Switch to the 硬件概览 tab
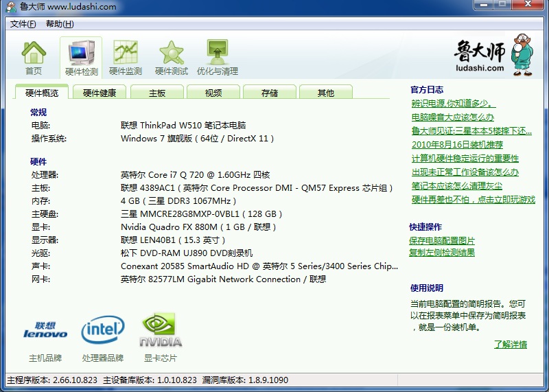This screenshot has height=392, width=549. [42, 93]
